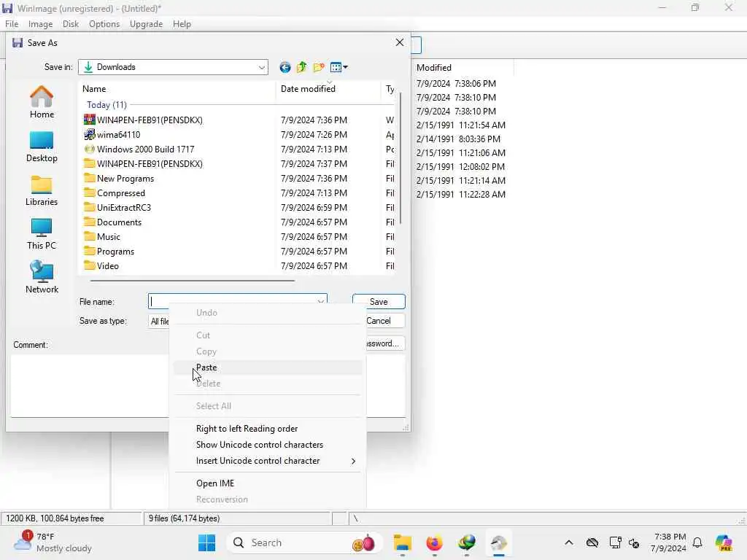Click the taskbar Search box
This screenshot has height=560, width=747.
303,542
